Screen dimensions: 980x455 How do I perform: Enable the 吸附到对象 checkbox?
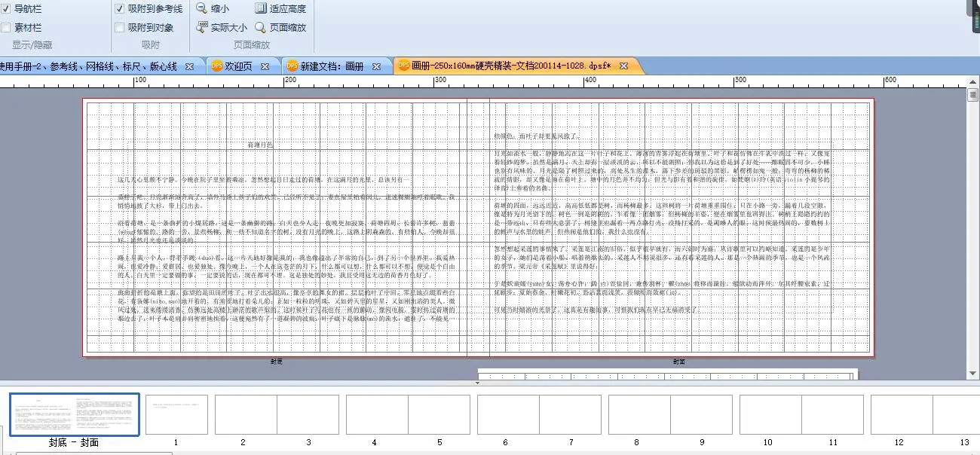(x=120, y=28)
